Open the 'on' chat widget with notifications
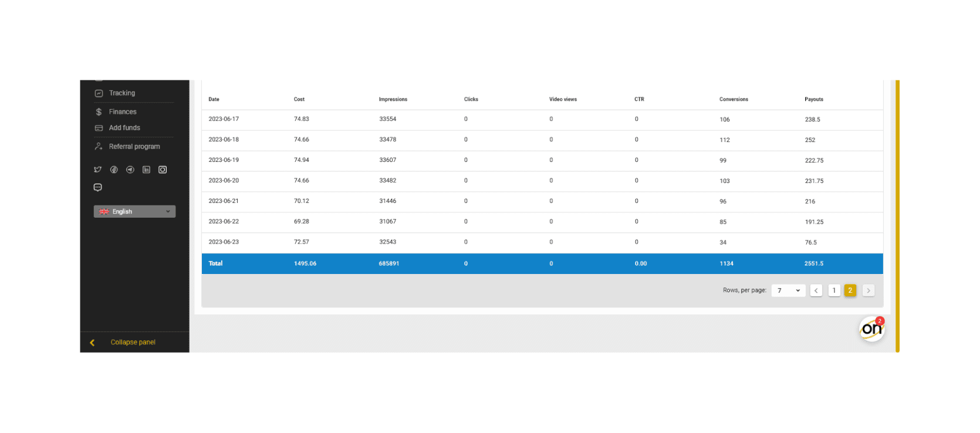The image size is (980, 433). [871, 329]
